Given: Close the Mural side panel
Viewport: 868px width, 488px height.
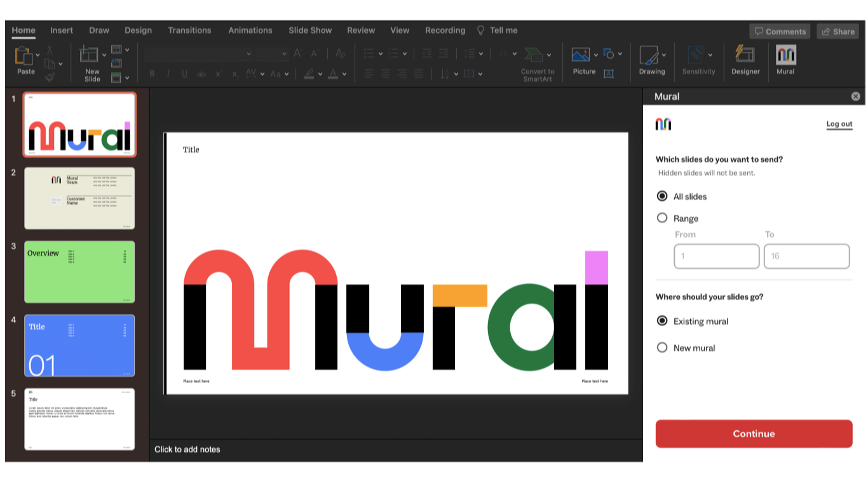Looking at the screenshot, I should point(855,97).
